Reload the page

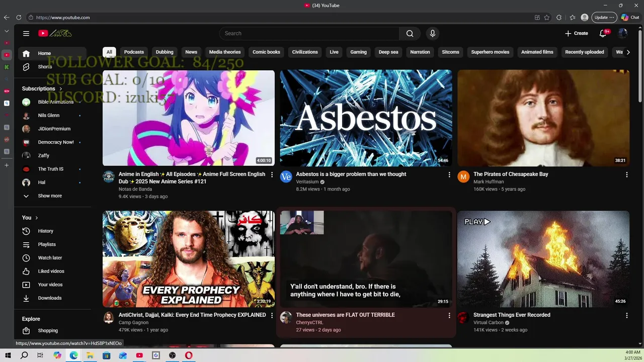[x=19, y=18]
